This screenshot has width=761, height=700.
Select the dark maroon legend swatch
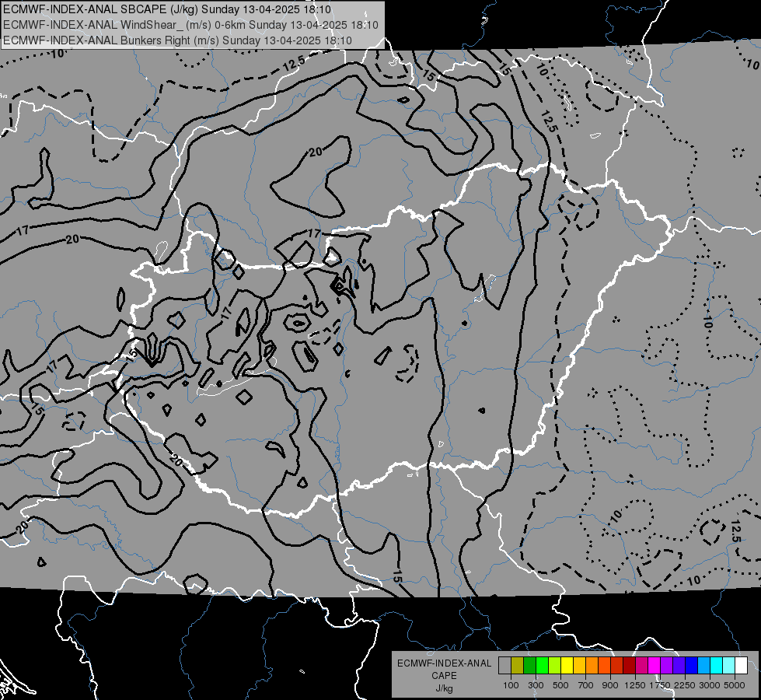coord(630,666)
